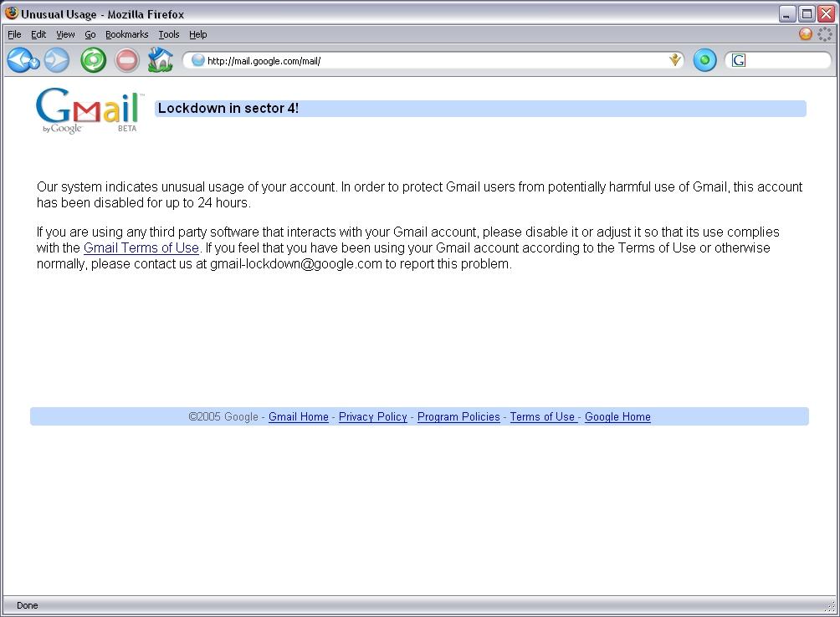840x617 pixels.
Task: Maximize the Firefox window
Action: (x=807, y=14)
